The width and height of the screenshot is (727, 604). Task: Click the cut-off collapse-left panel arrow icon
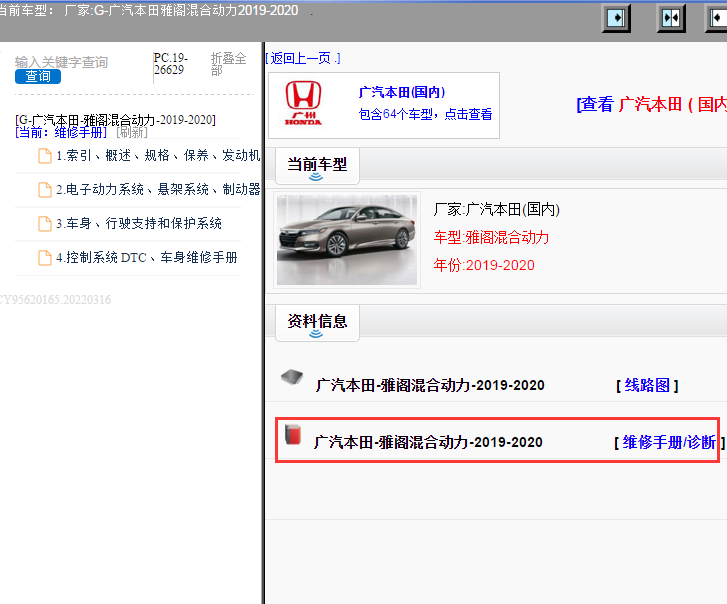(x=716, y=19)
